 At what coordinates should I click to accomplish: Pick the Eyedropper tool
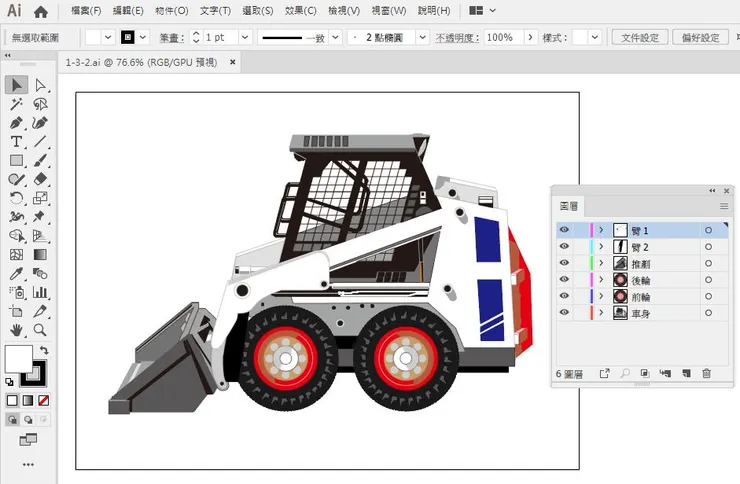16,274
